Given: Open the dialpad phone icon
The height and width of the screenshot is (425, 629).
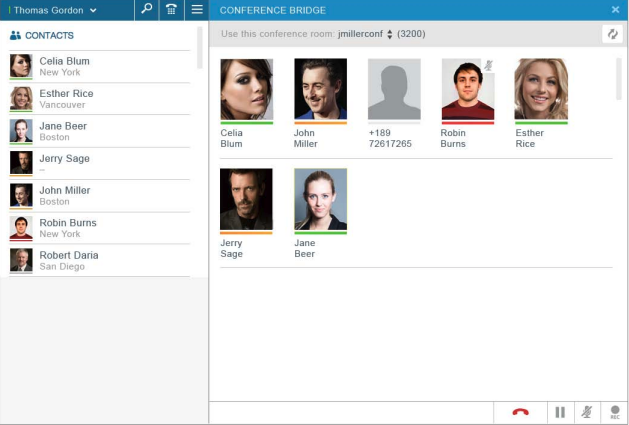Looking at the screenshot, I should (171, 10).
